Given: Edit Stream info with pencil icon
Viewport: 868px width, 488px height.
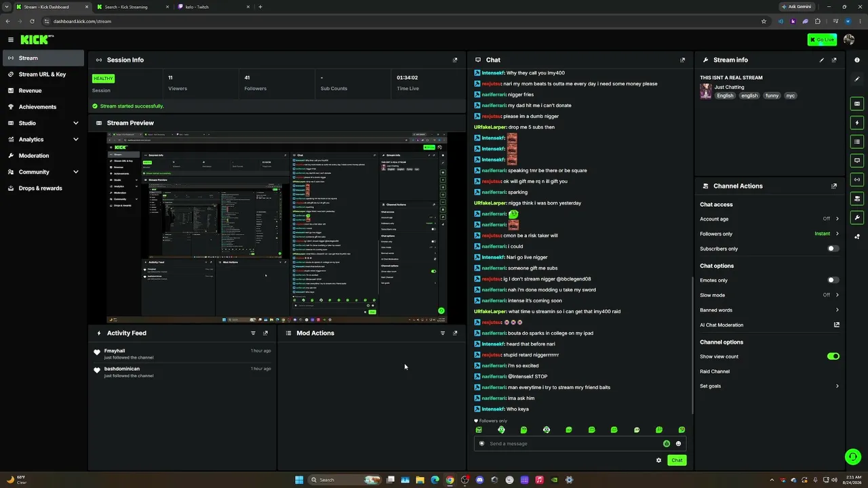Looking at the screenshot, I should [x=822, y=60].
